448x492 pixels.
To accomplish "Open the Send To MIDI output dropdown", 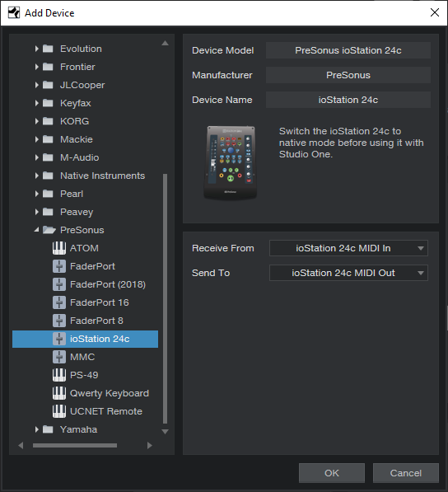I will 348,273.
